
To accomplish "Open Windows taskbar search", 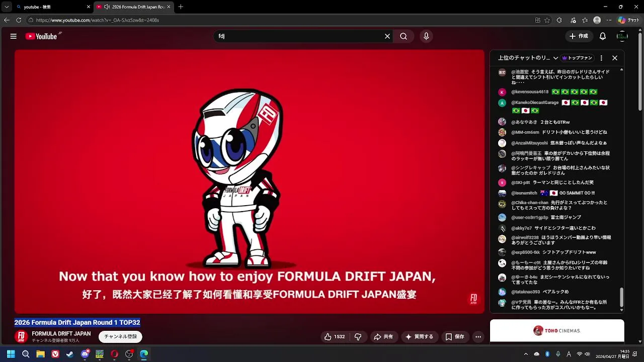I will (x=26, y=354).
